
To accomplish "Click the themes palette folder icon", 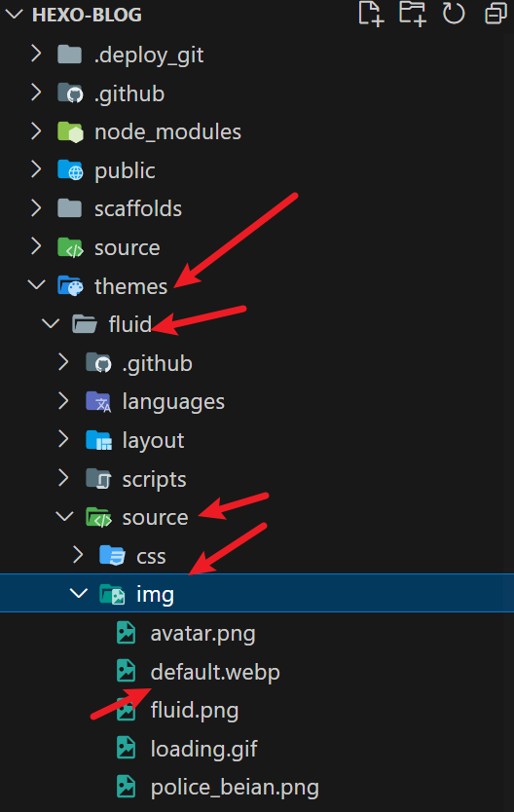I will [70, 286].
